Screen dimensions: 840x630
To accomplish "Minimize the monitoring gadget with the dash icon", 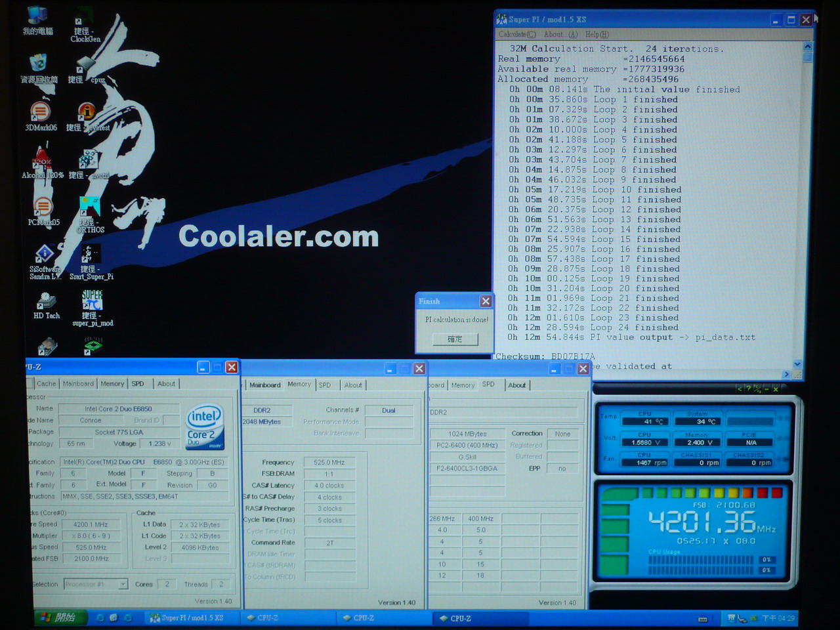I will (x=766, y=389).
